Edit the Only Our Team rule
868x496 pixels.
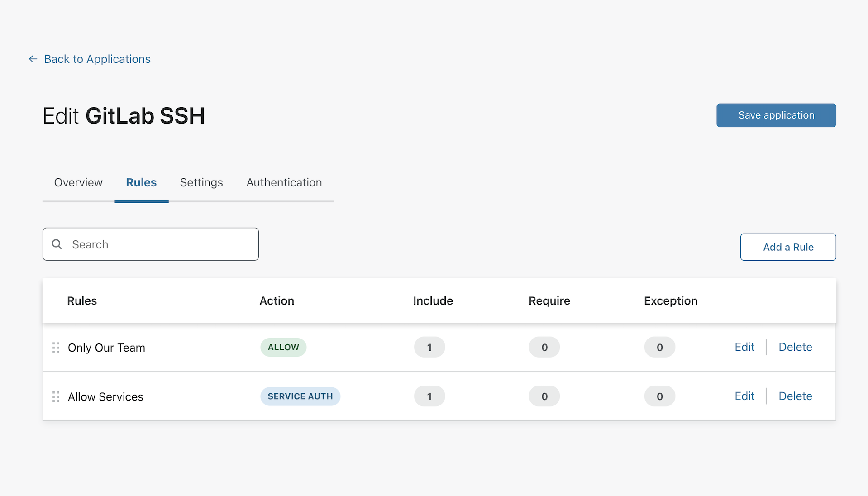744,347
